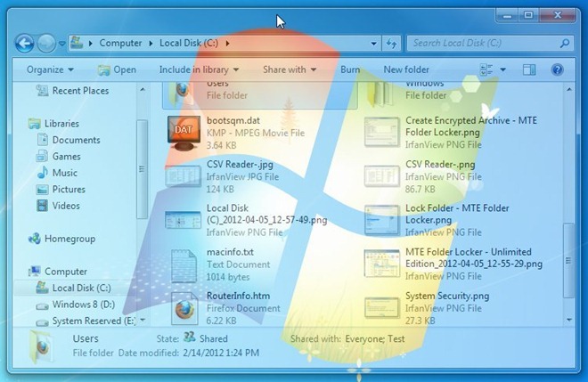
Task: Select MTE Folder Locker - Unlimited Edition thumbnail
Action: (x=381, y=264)
